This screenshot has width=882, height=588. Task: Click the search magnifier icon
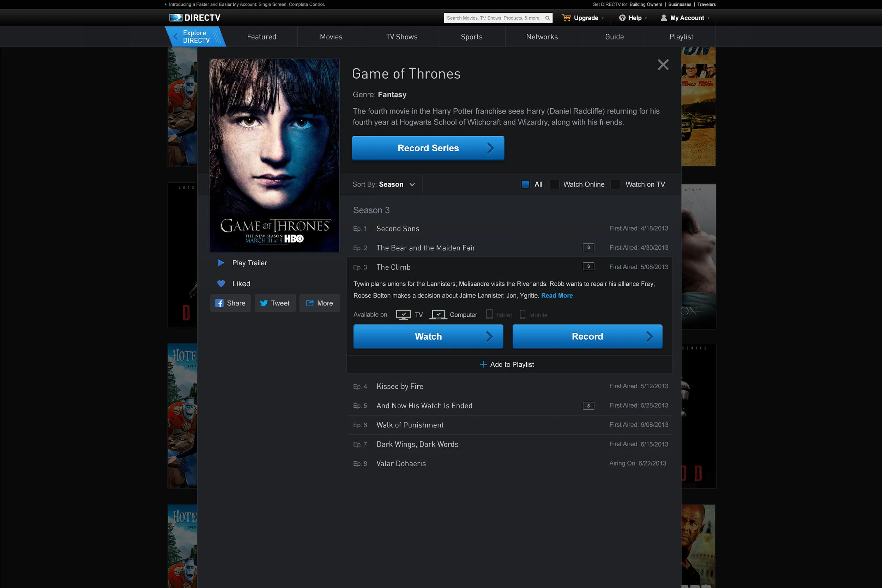(x=547, y=18)
